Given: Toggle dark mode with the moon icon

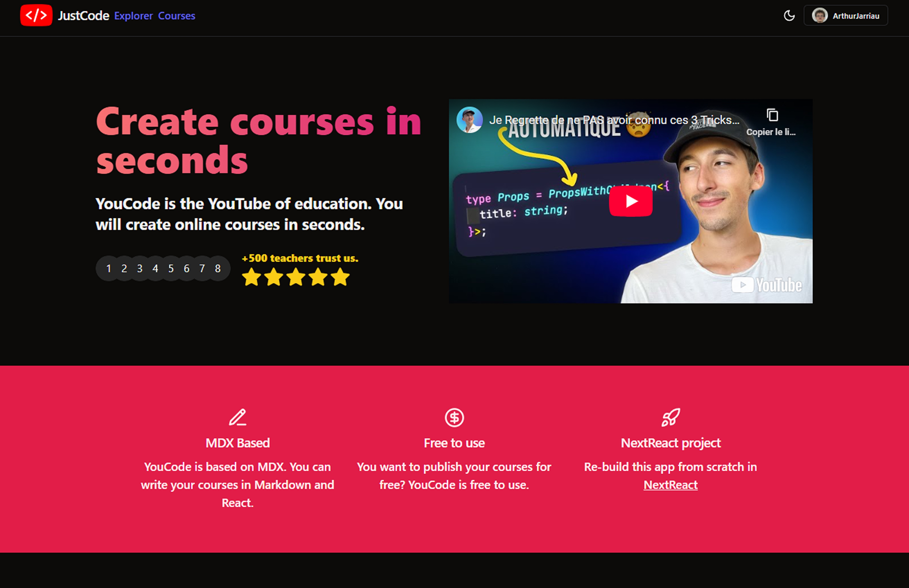Looking at the screenshot, I should tap(789, 16).
